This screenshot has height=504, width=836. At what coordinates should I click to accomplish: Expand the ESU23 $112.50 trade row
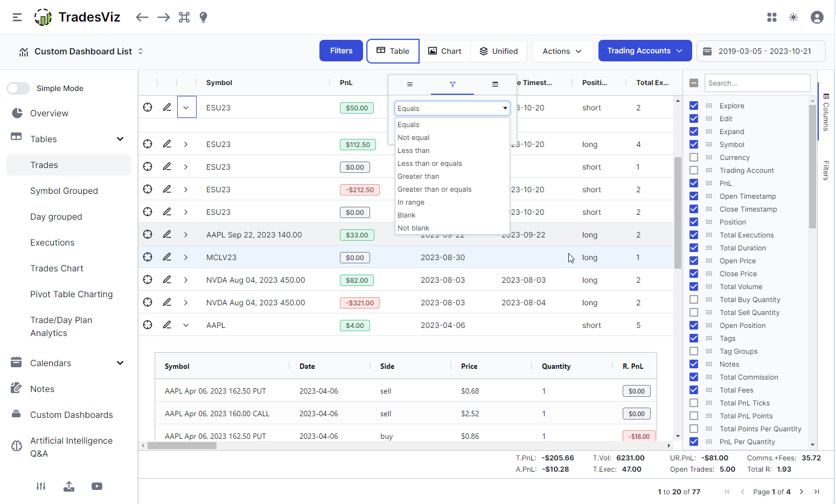pyautogui.click(x=186, y=144)
